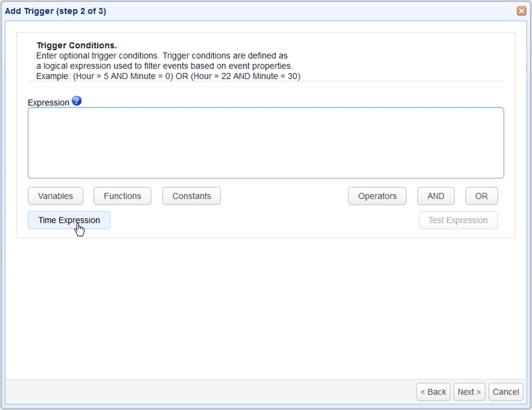Click the 'a logical expression used to filter' line

(164, 66)
